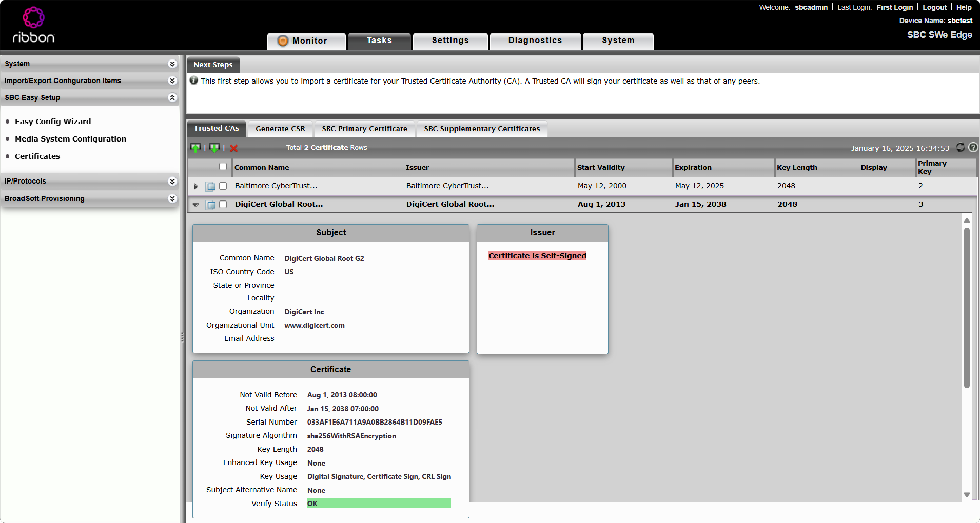Open Easy Config Wizard in sidebar
The width and height of the screenshot is (980, 523).
pyautogui.click(x=53, y=122)
